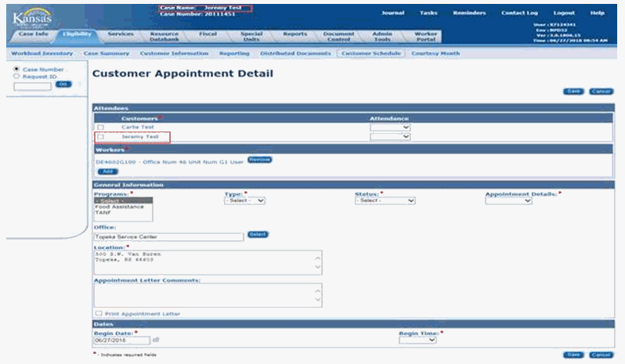Viewport: 625px width, 364px height.
Task: Click Add under the Workers section
Action: (107, 171)
